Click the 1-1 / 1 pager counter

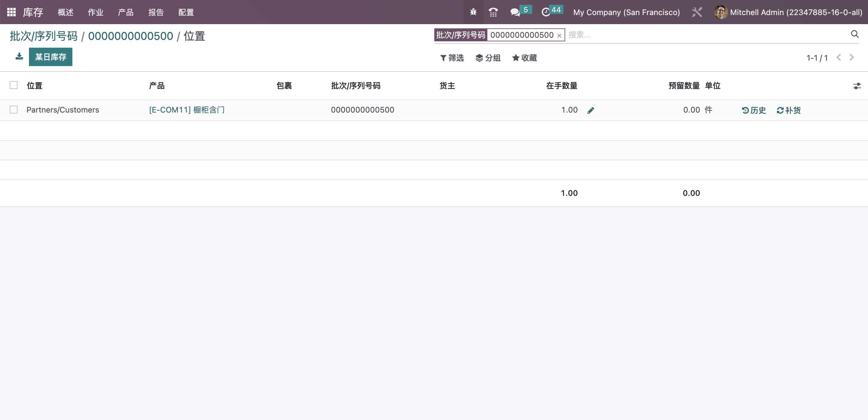817,58
